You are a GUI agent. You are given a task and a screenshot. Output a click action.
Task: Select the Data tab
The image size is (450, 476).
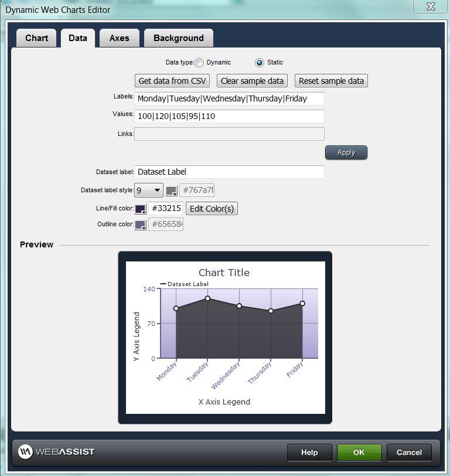pyautogui.click(x=78, y=38)
